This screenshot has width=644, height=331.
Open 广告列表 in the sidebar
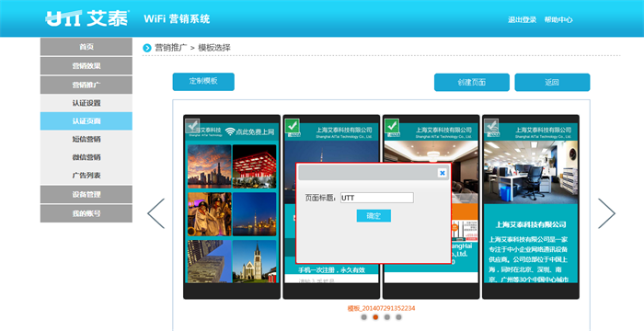[x=86, y=176]
